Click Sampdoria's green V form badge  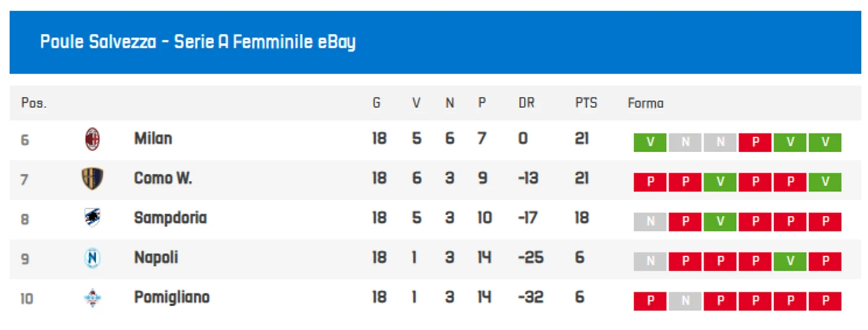coord(720,222)
